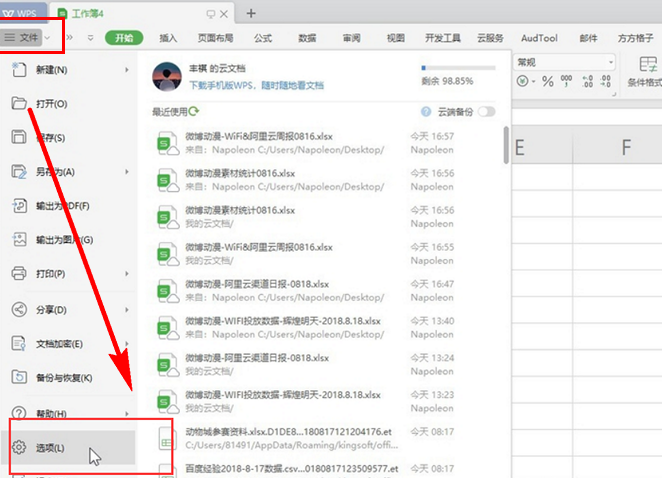Viewport: 662px width, 478px height.
Task: Switch to the 数据 tab
Action: point(307,38)
